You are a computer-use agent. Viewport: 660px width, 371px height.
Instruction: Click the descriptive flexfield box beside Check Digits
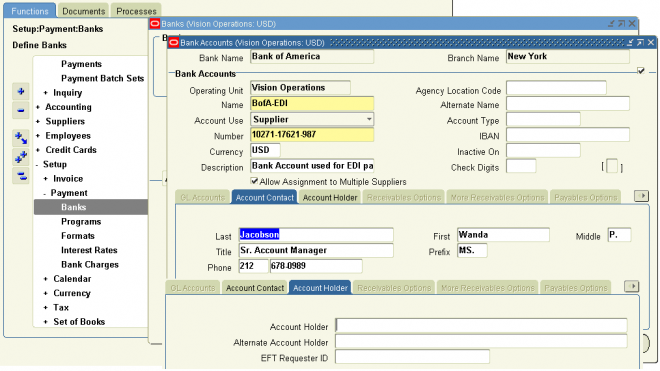[612, 167]
